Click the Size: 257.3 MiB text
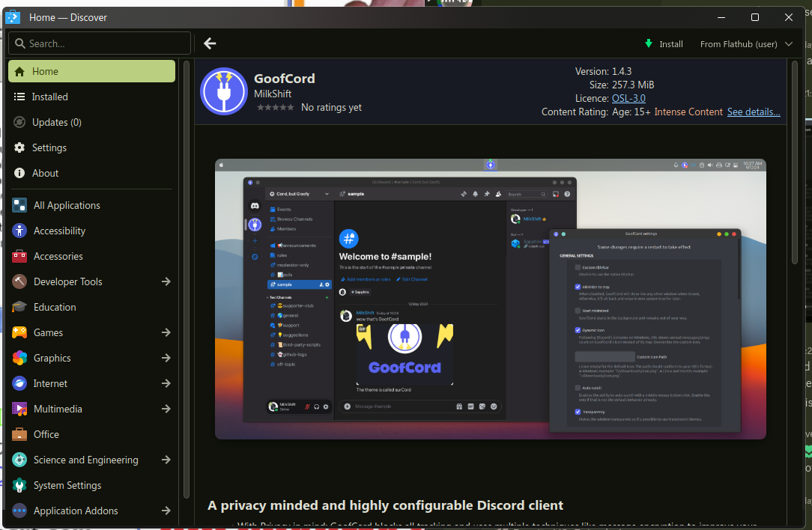This screenshot has height=530, width=812. [x=622, y=85]
